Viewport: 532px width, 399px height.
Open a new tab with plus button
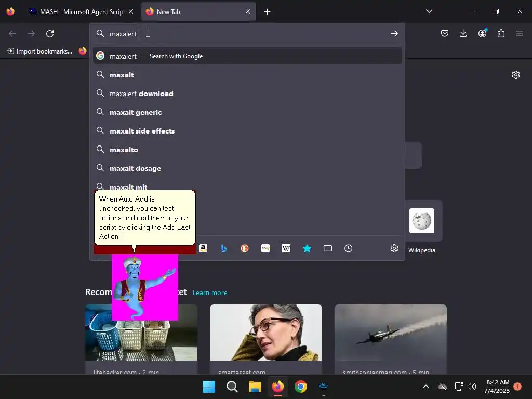(x=268, y=12)
